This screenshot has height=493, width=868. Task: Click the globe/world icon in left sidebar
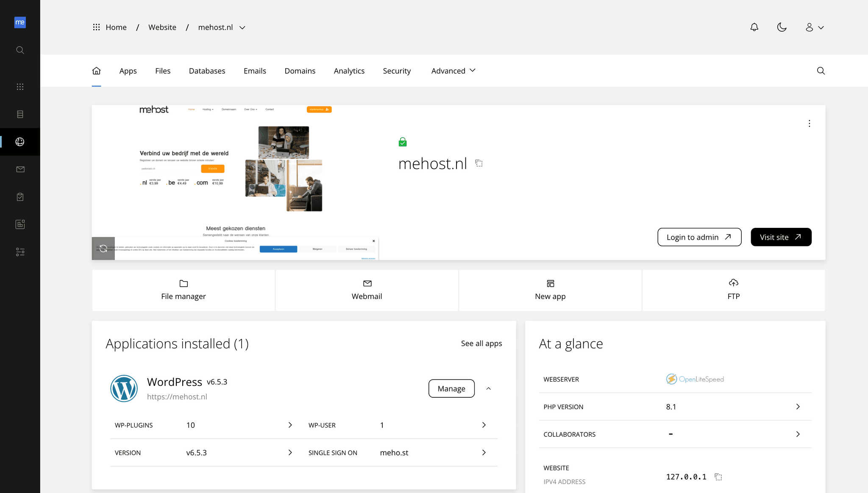[19, 142]
